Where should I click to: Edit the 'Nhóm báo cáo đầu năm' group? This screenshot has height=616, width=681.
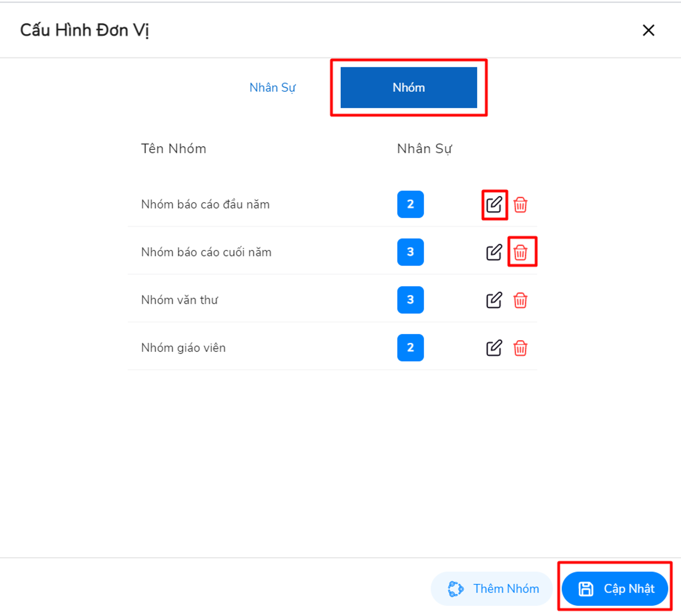tap(494, 204)
